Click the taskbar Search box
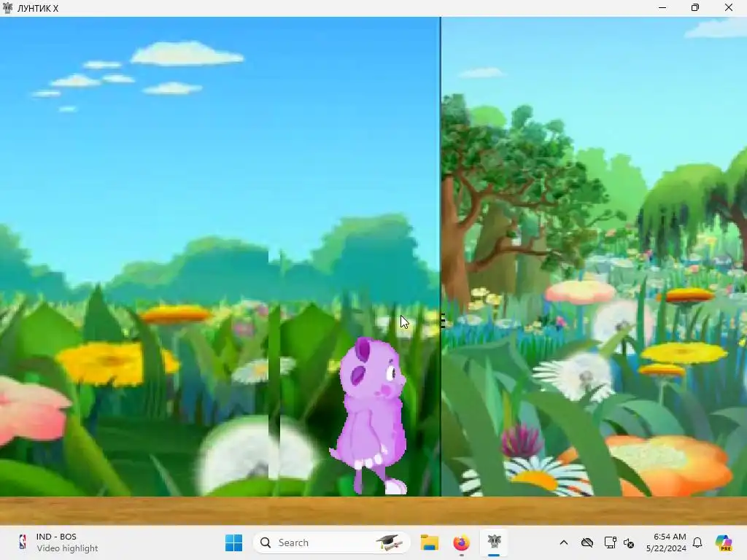 click(x=332, y=542)
